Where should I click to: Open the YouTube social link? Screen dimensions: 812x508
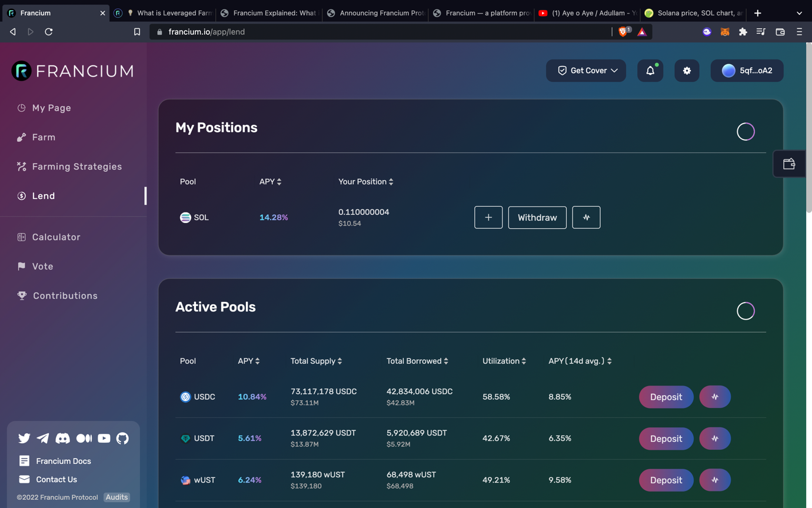104,438
